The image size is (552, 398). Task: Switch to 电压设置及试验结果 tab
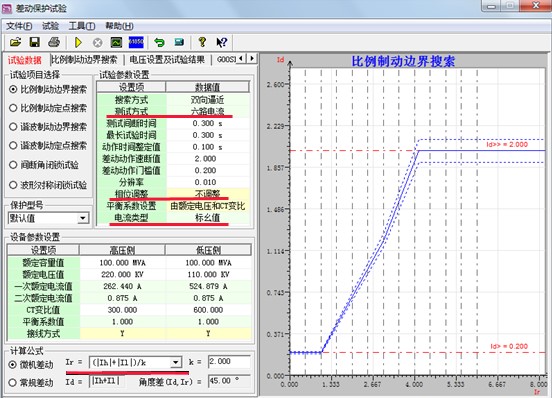(x=167, y=59)
